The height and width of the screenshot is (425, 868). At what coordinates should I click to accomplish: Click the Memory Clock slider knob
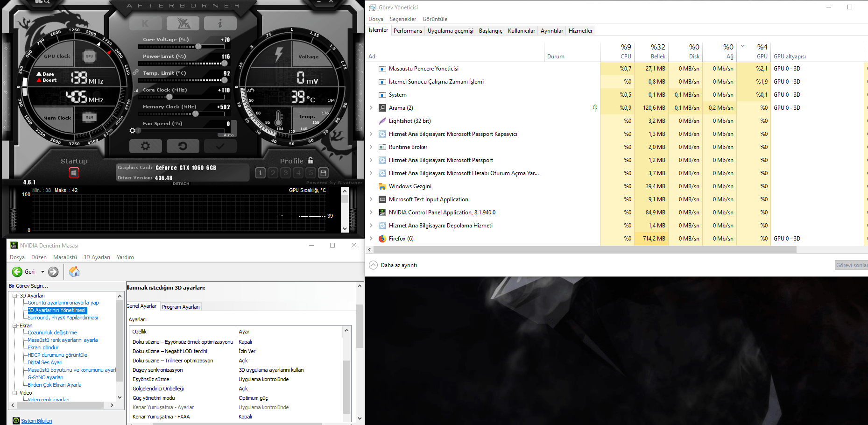[x=196, y=114]
